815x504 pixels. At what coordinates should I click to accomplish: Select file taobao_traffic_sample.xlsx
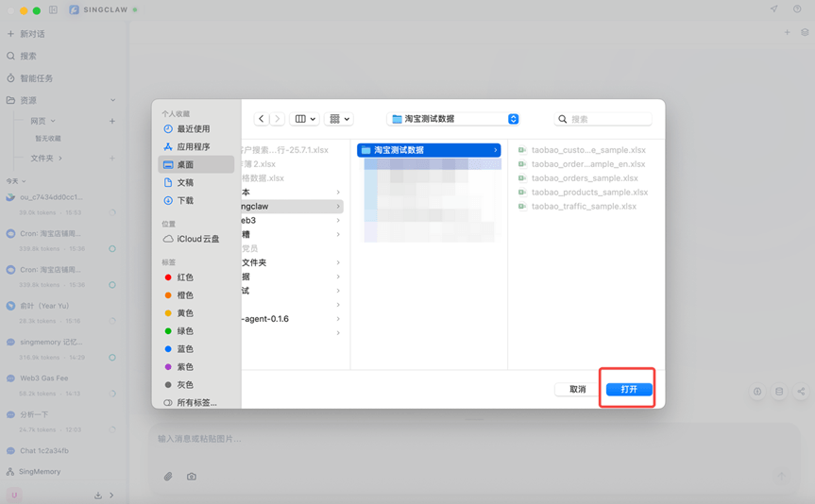(584, 207)
